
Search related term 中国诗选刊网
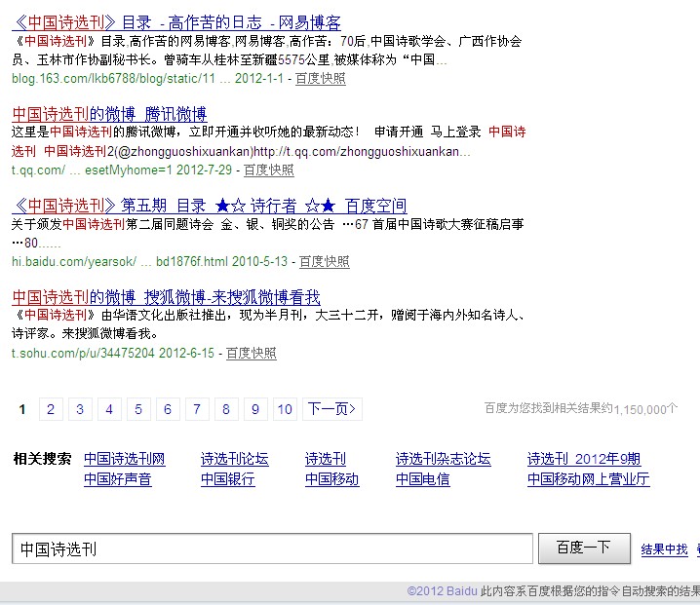point(125,459)
